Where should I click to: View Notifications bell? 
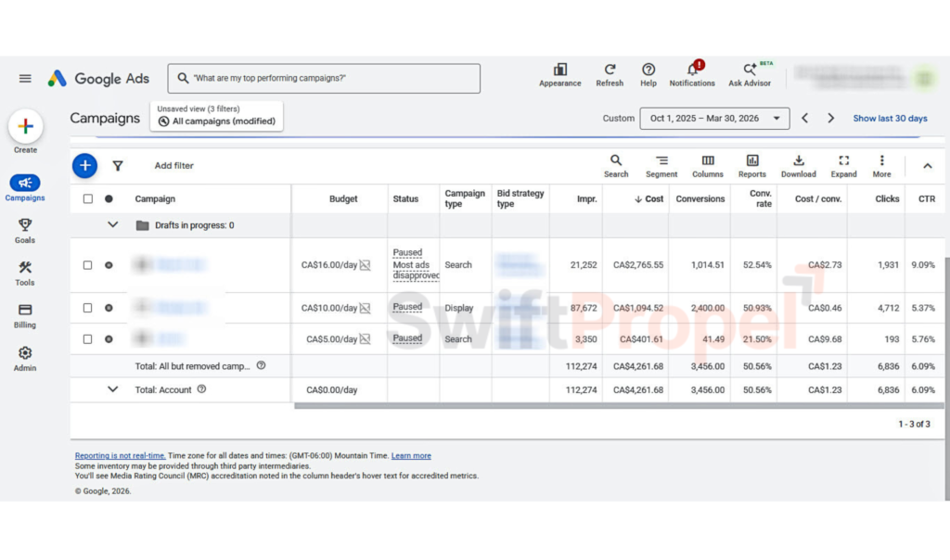[692, 75]
